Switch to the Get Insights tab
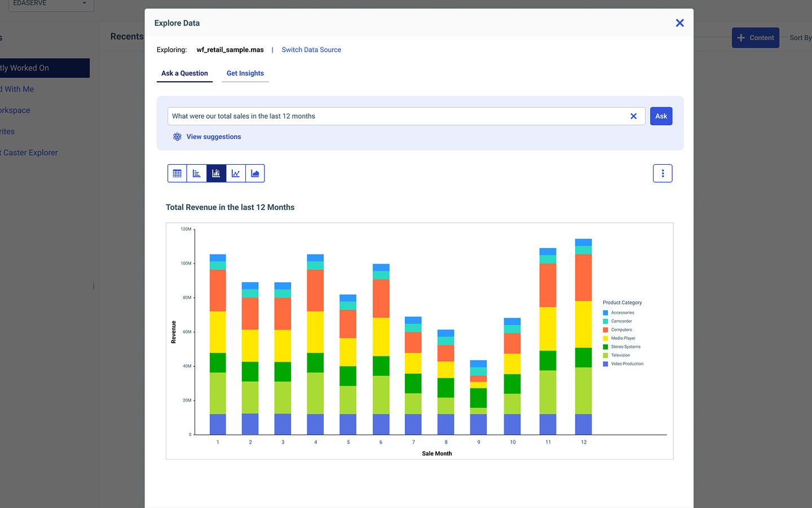The width and height of the screenshot is (812, 508). click(x=245, y=73)
